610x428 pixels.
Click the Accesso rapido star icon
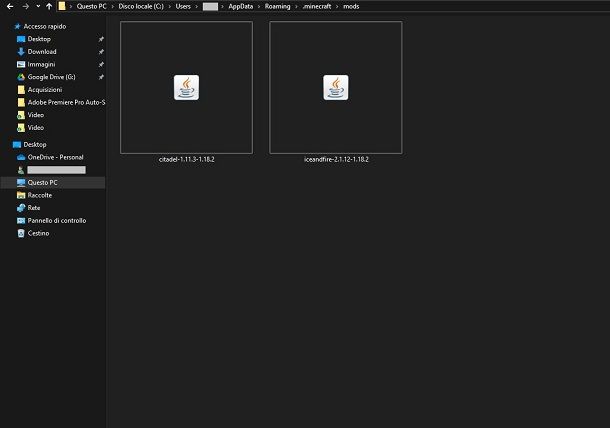(17, 26)
